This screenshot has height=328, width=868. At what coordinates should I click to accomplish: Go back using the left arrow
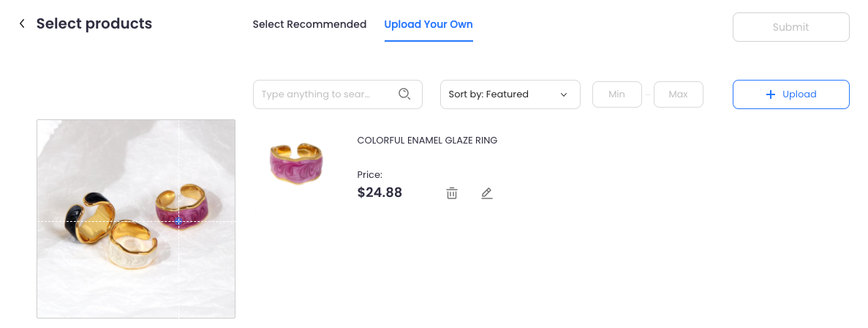click(22, 24)
